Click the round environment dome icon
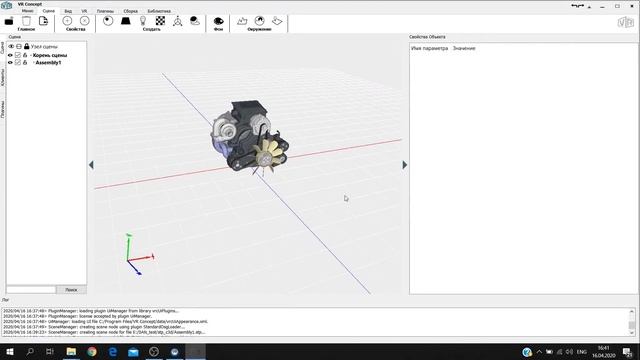Image resolution: width=640 pixels, height=360 pixels. pos(260,21)
